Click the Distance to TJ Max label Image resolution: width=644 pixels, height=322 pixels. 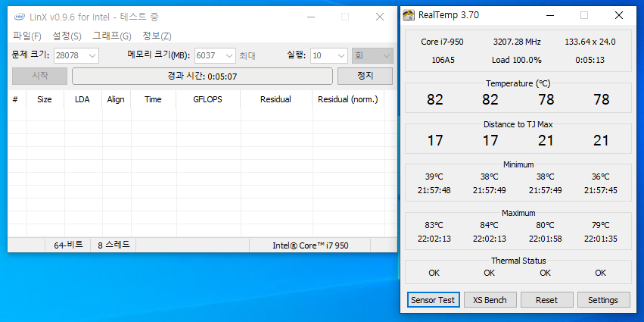pos(518,124)
